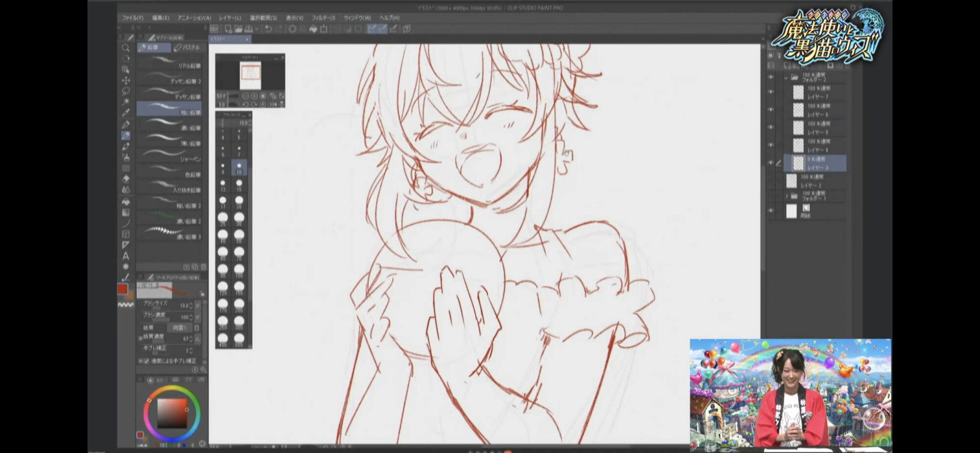Select the Eyedropper tool
Viewport: 980px width, 453px height.
tap(125, 113)
